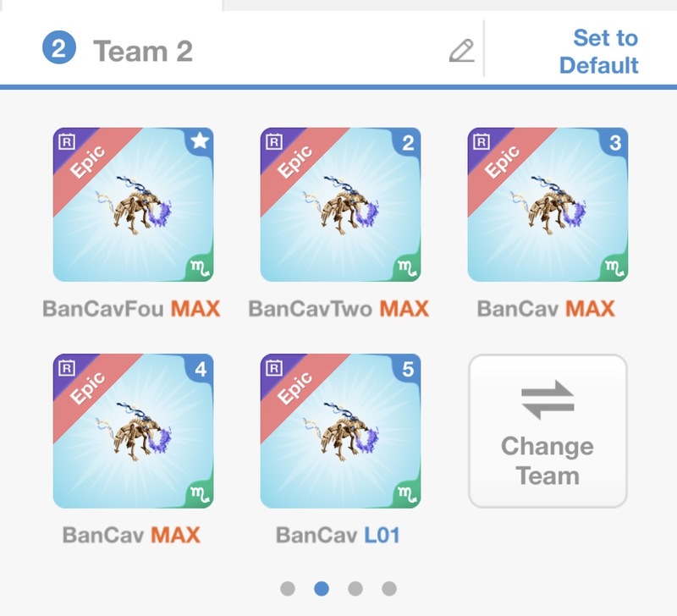Screen dimensions: 677x616
Task: Click the Change Team button
Action: (548, 431)
